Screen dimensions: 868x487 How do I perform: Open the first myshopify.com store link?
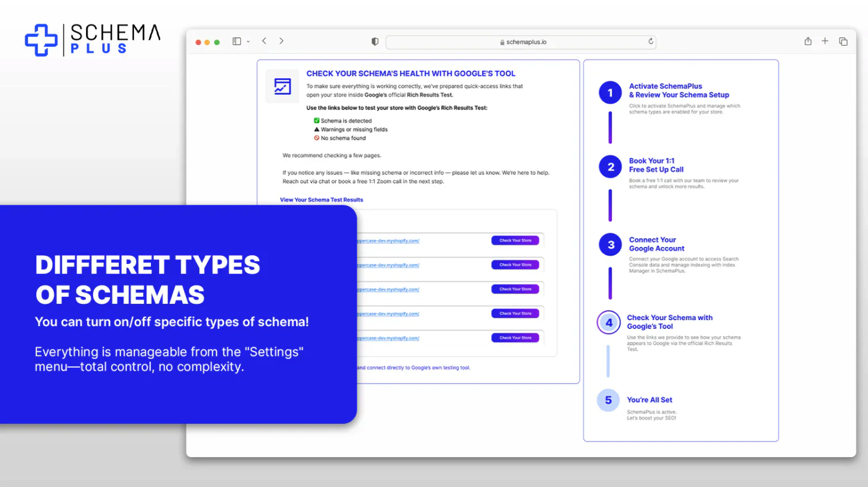coord(388,241)
